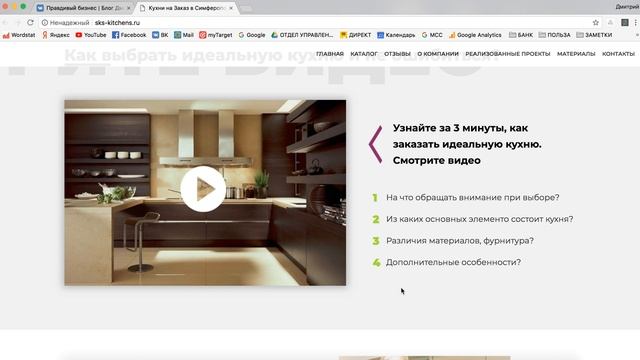Open the browser extension icon in toolbar

tap(624, 23)
